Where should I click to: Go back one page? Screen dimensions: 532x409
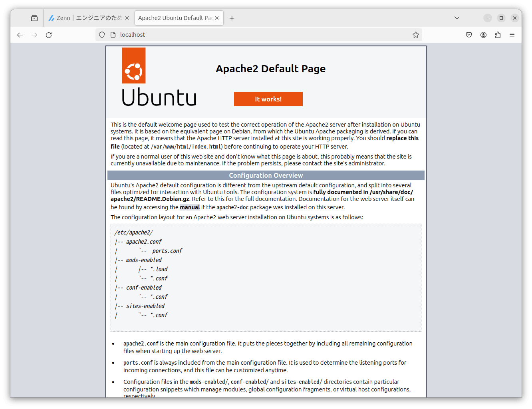click(20, 35)
